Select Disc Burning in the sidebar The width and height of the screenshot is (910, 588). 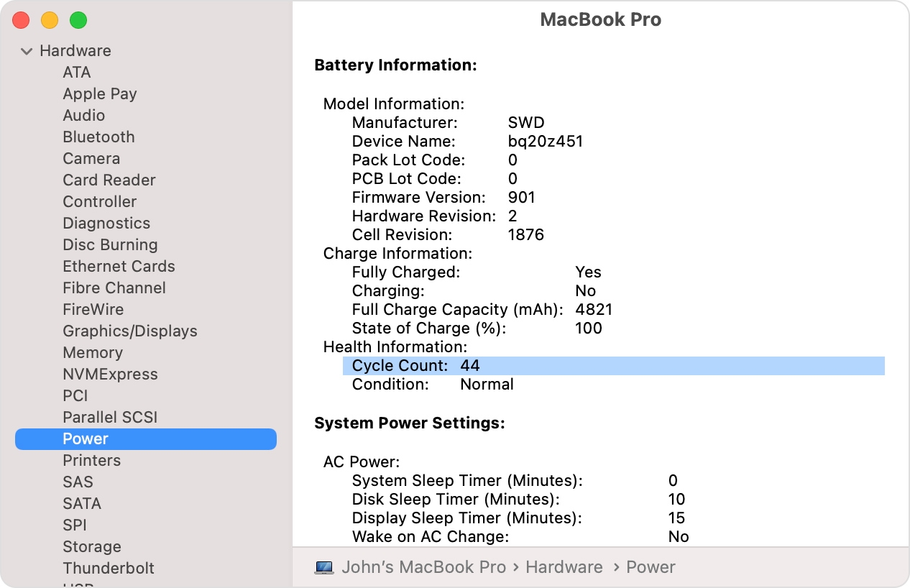[110, 244]
